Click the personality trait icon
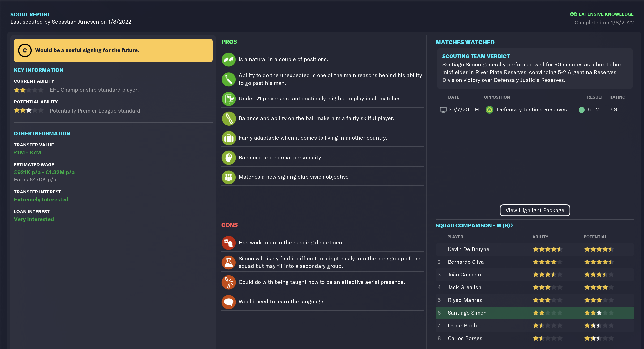This screenshot has height=349, width=644. 228,157
